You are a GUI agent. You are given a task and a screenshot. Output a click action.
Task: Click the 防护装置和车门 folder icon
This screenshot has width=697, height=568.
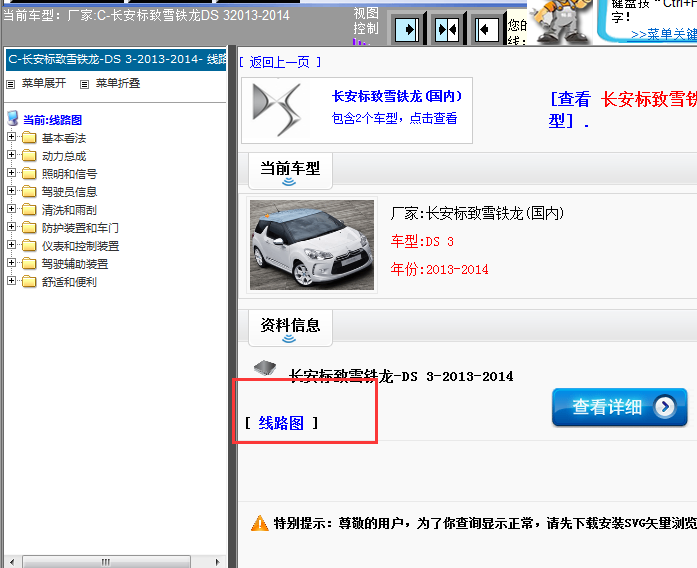29,228
